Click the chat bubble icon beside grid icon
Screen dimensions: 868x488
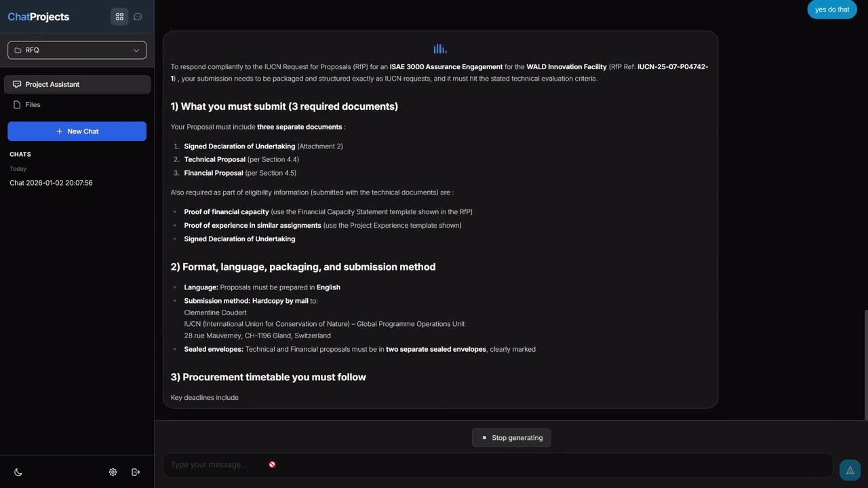click(138, 17)
